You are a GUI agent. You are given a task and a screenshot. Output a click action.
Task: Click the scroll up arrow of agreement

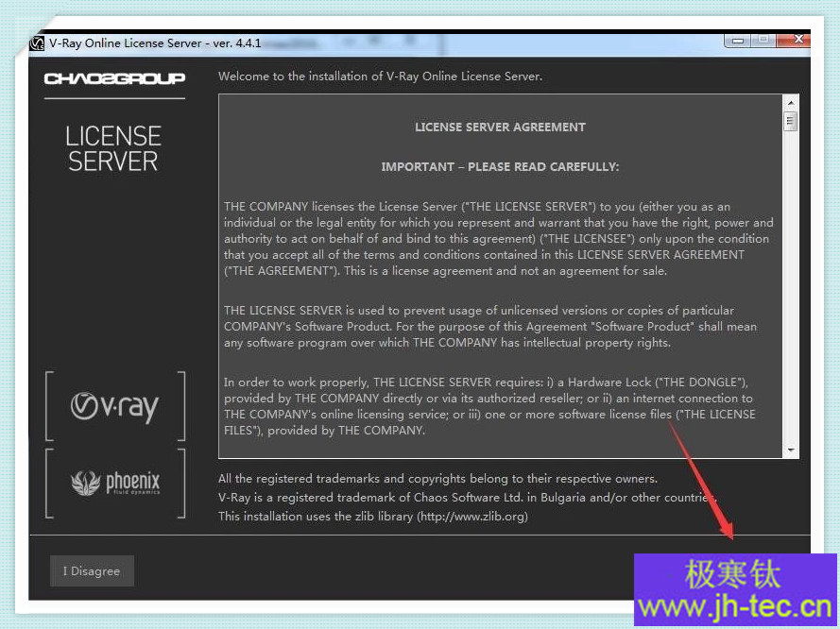[x=791, y=102]
